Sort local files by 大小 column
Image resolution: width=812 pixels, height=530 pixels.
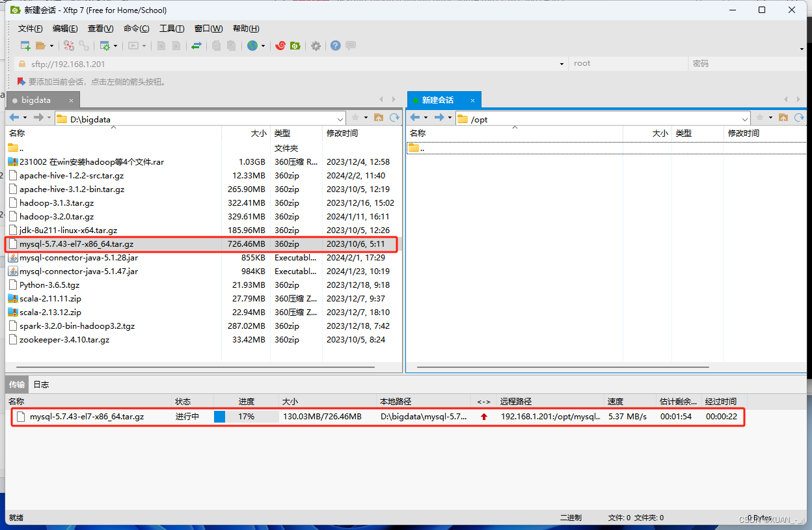[246, 133]
